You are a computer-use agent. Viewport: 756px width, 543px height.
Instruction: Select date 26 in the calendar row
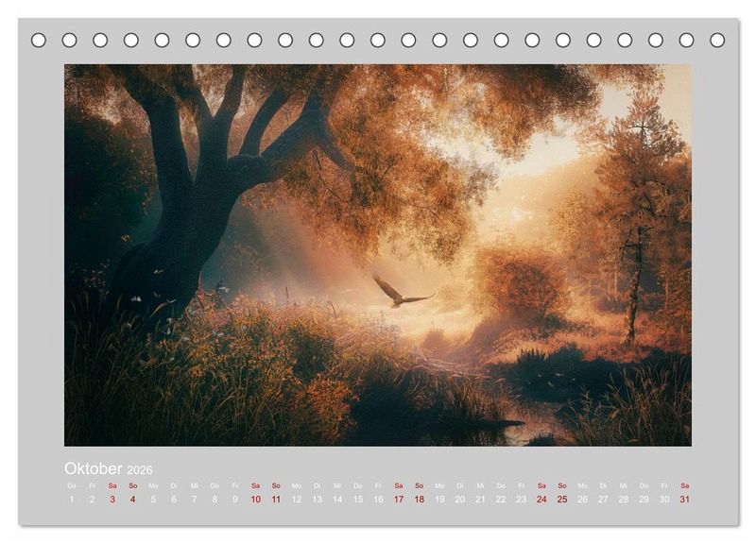click(x=582, y=500)
